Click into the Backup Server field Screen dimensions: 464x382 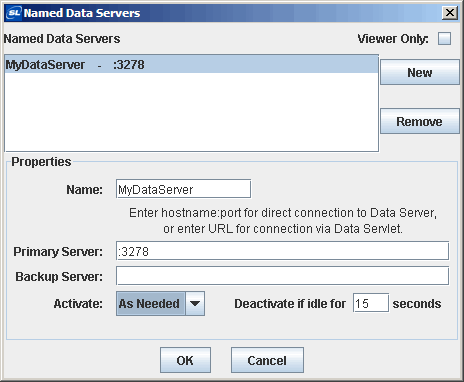[x=282, y=276]
